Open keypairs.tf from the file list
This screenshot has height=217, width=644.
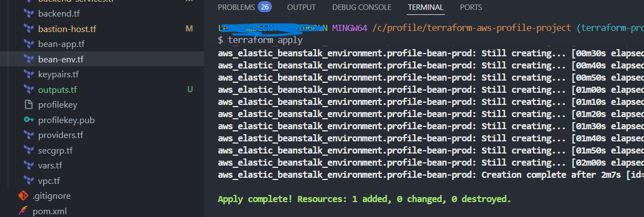click(59, 75)
